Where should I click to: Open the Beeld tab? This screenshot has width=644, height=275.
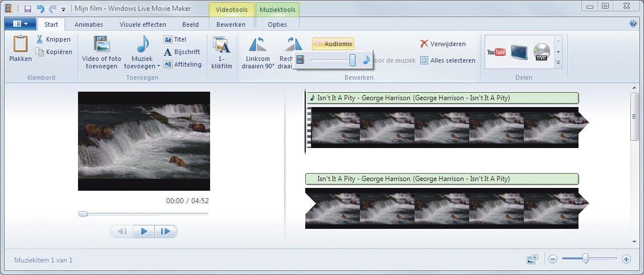(191, 24)
